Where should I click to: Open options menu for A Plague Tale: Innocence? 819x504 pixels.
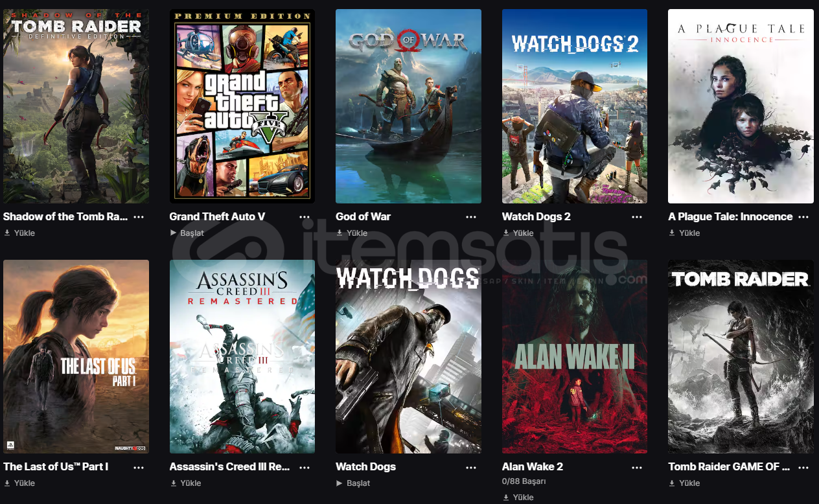pos(803,217)
